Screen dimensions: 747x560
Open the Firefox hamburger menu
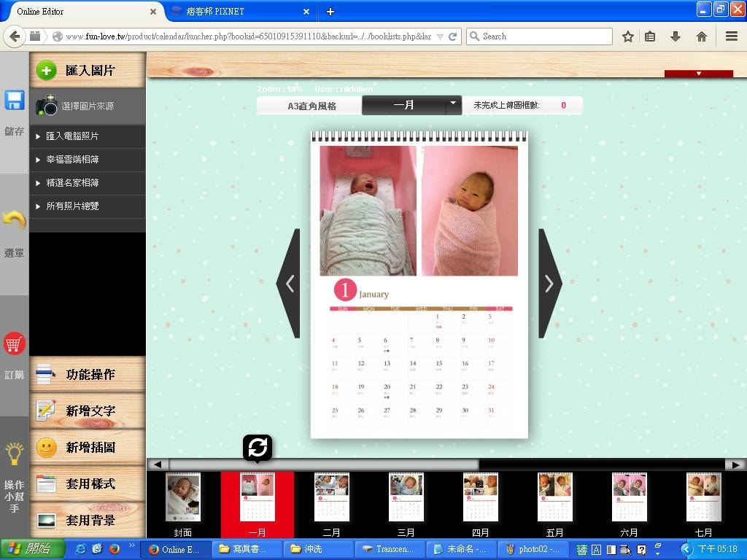(732, 36)
